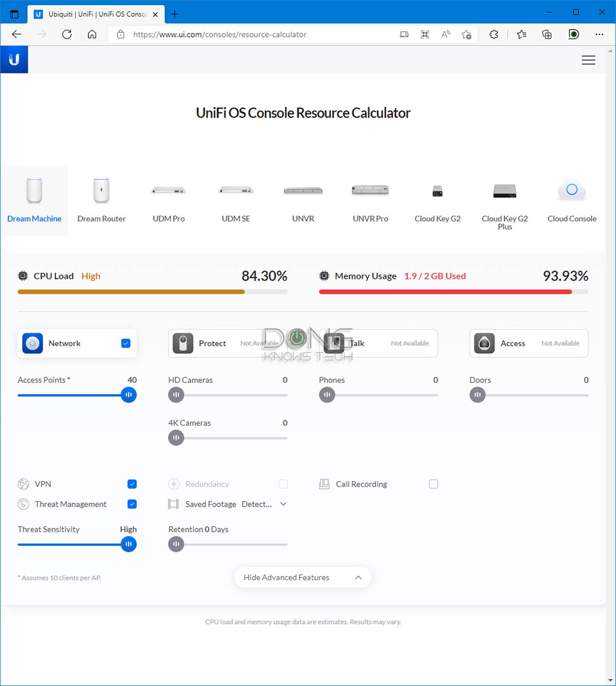Screen dimensions: 616x686
Task: Click the Protect application card
Action: tap(228, 343)
